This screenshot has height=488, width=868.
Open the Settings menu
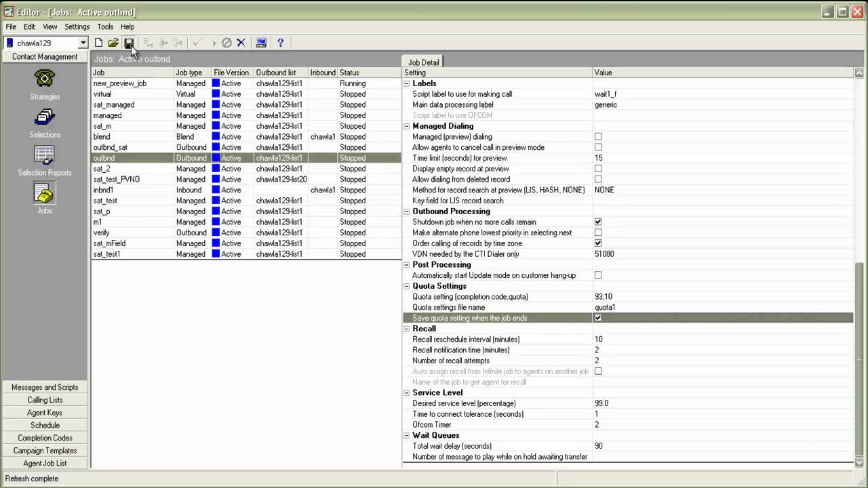click(77, 27)
